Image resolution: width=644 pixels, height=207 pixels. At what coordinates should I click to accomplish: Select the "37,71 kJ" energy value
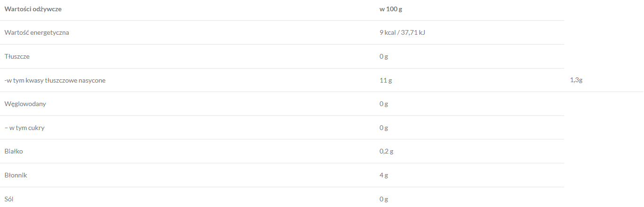[413, 32]
